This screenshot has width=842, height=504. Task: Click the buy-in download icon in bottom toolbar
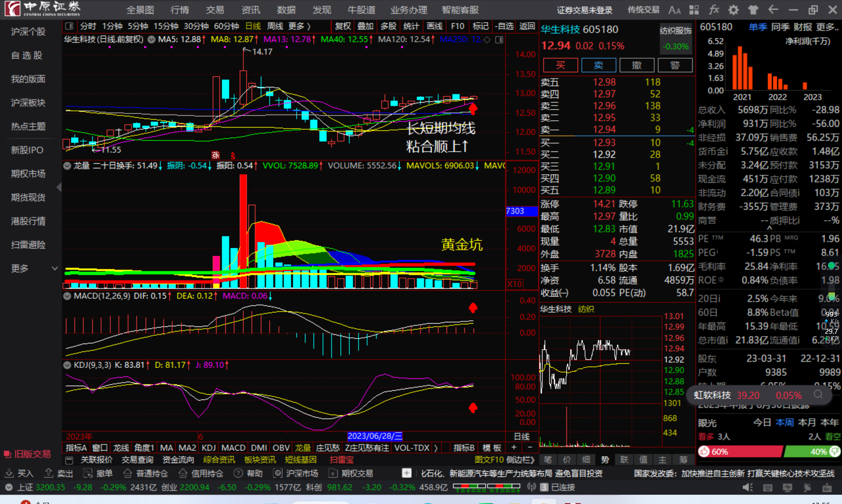pos(9,473)
